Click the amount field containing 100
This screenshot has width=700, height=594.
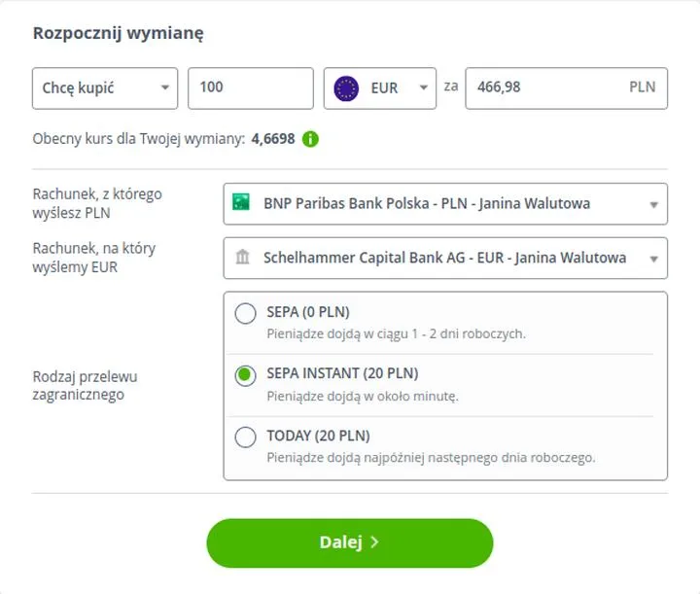[x=250, y=87]
